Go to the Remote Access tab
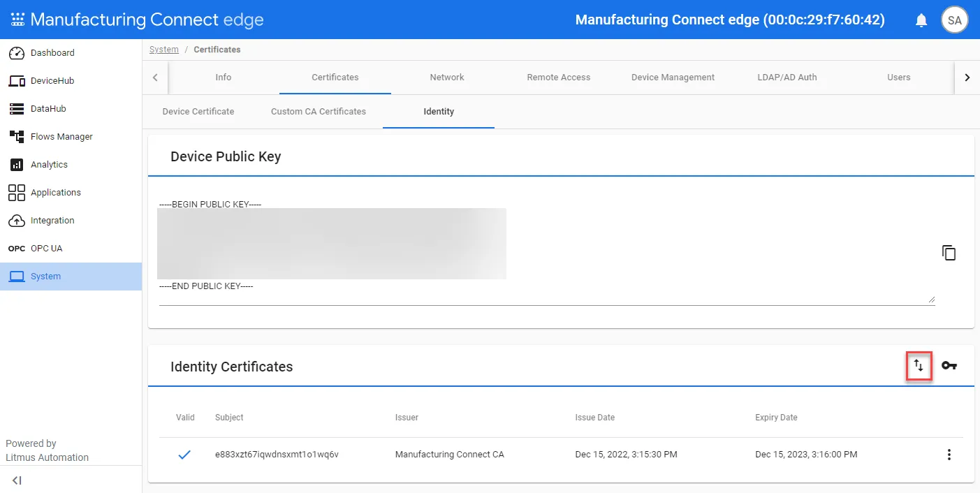Viewport: 980px width, 493px height. (x=559, y=78)
